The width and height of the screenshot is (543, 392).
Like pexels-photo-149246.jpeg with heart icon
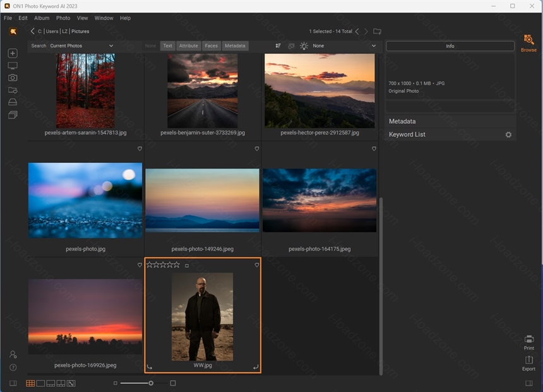pyautogui.click(x=256, y=148)
